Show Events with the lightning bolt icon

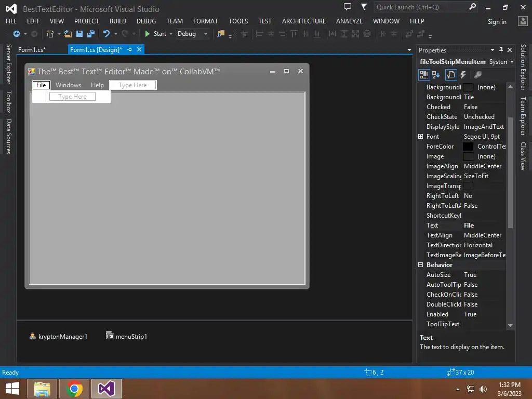pos(463,75)
